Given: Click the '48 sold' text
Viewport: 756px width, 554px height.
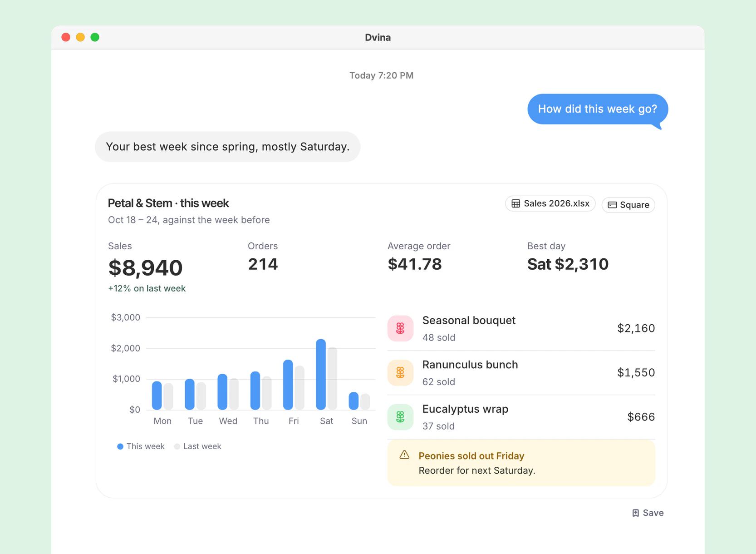Looking at the screenshot, I should click(439, 337).
